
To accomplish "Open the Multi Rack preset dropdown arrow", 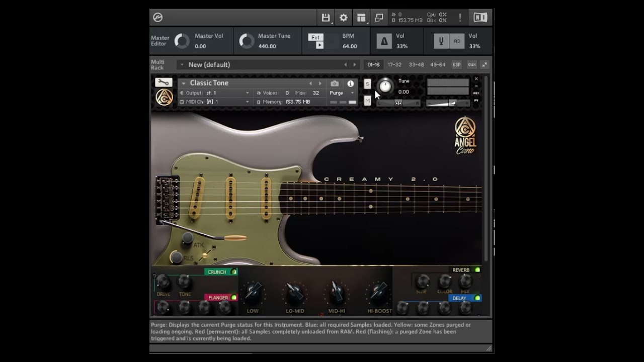I will [181, 65].
